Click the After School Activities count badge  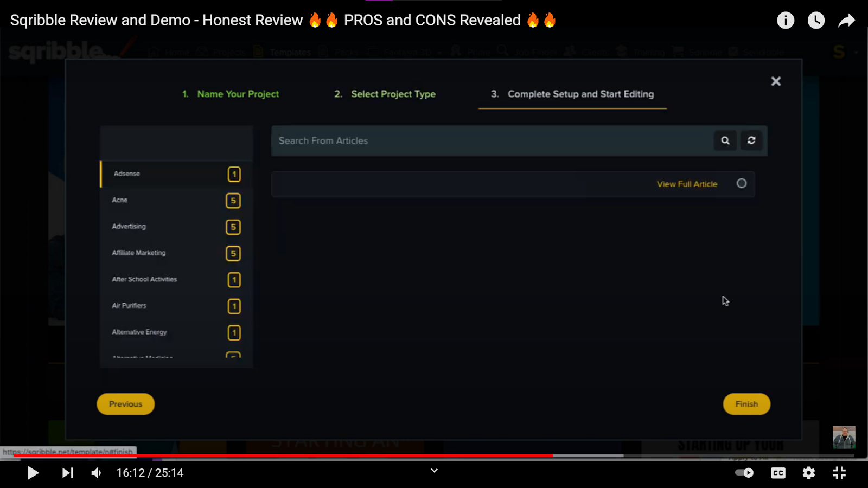coord(234,280)
